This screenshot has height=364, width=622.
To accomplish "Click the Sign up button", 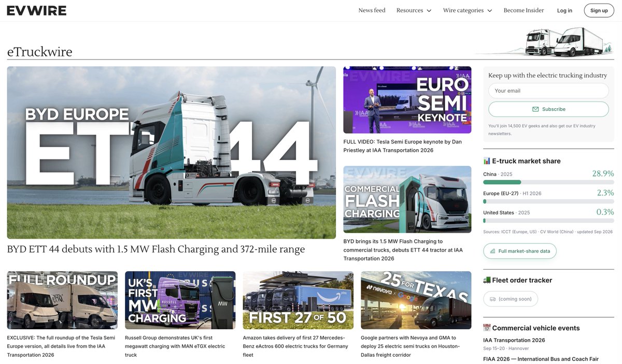I will (x=599, y=10).
